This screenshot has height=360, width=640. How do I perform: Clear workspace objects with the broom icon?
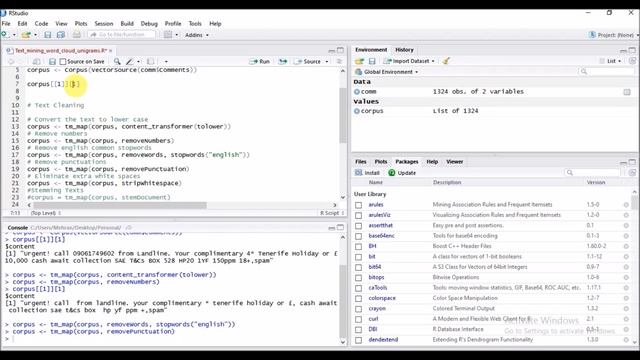click(x=446, y=61)
